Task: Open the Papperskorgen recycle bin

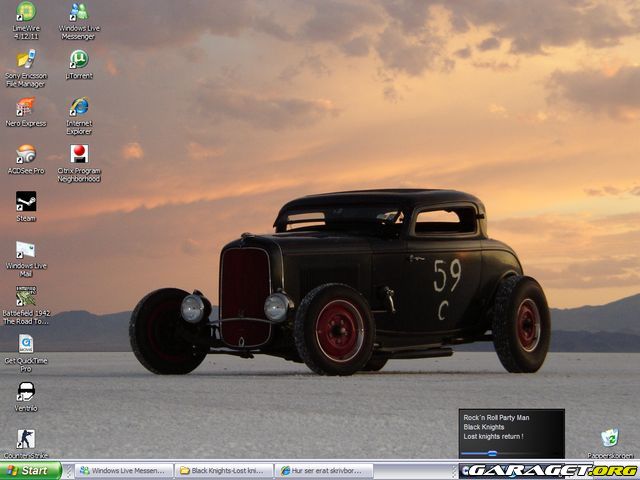Action: (x=609, y=438)
